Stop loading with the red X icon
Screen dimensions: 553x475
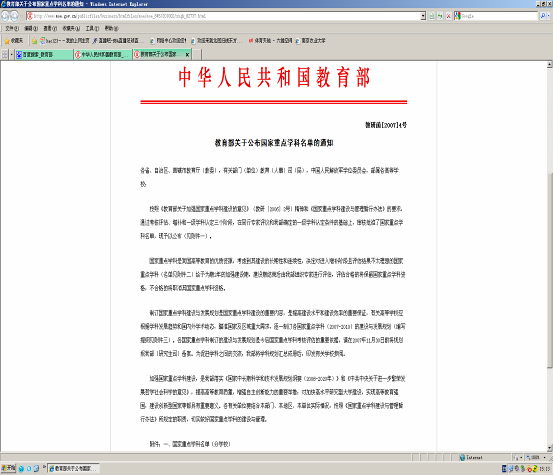pyautogui.click(x=449, y=16)
